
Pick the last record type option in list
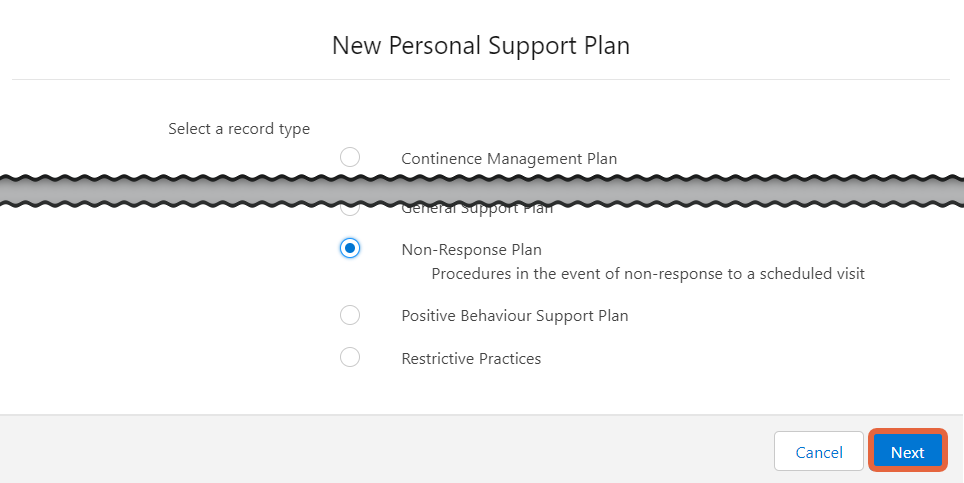(x=350, y=357)
